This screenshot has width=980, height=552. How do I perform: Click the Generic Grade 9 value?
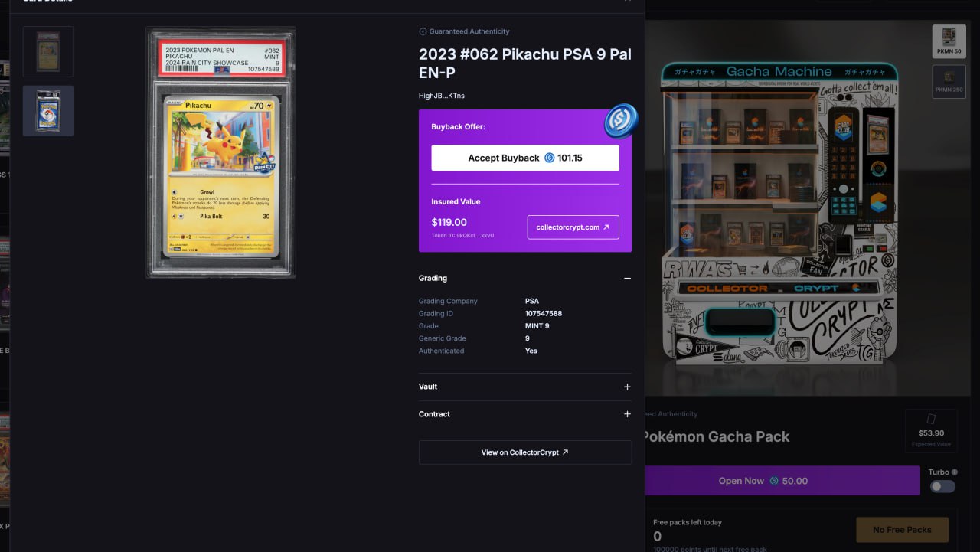click(x=528, y=338)
